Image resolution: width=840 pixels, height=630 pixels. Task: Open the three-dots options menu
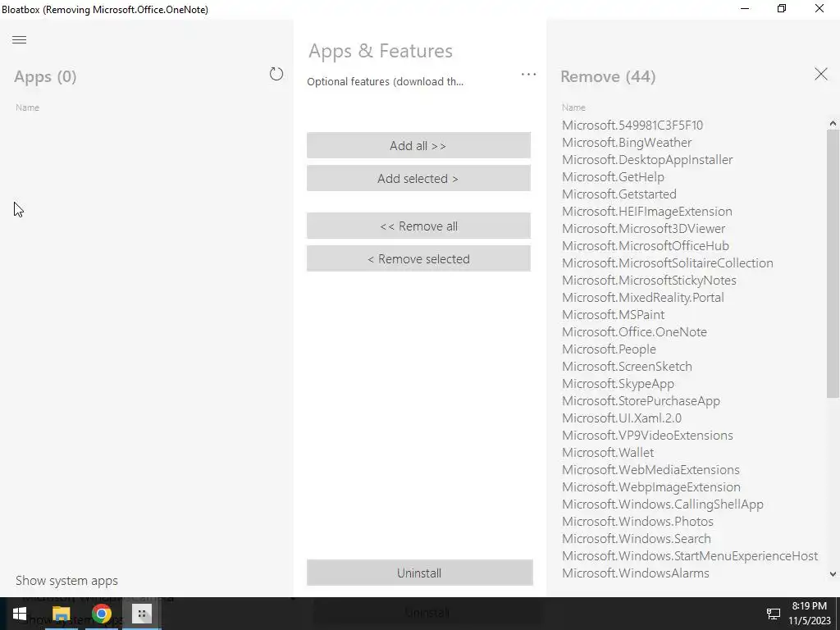coord(528,75)
